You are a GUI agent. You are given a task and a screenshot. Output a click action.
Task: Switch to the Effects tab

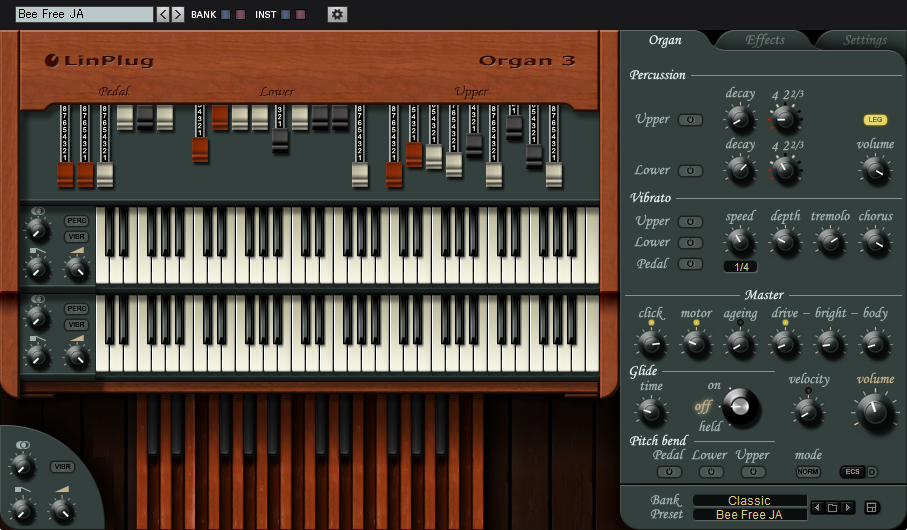pyautogui.click(x=765, y=40)
